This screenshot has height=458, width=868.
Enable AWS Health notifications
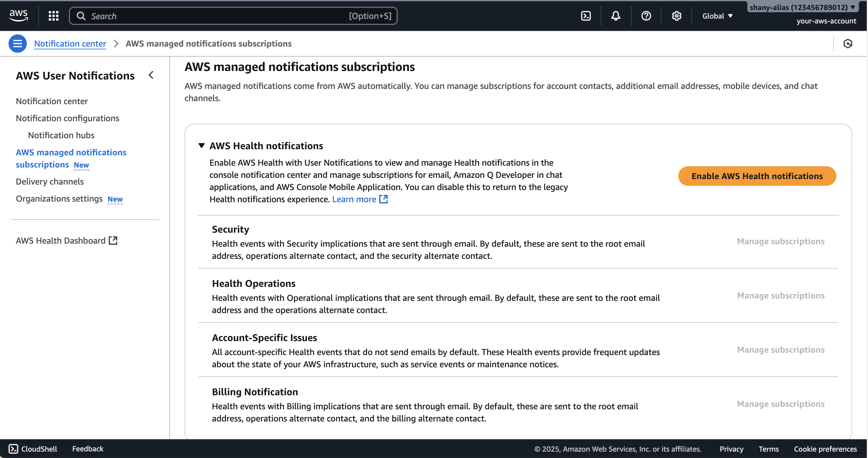757,176
